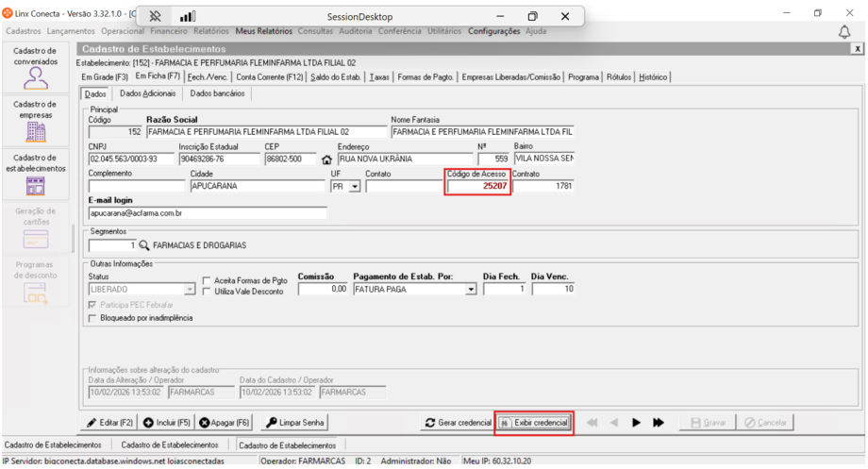Open the Meus Relatórios menu
This screenshot has height=469, width=868.
264,31
